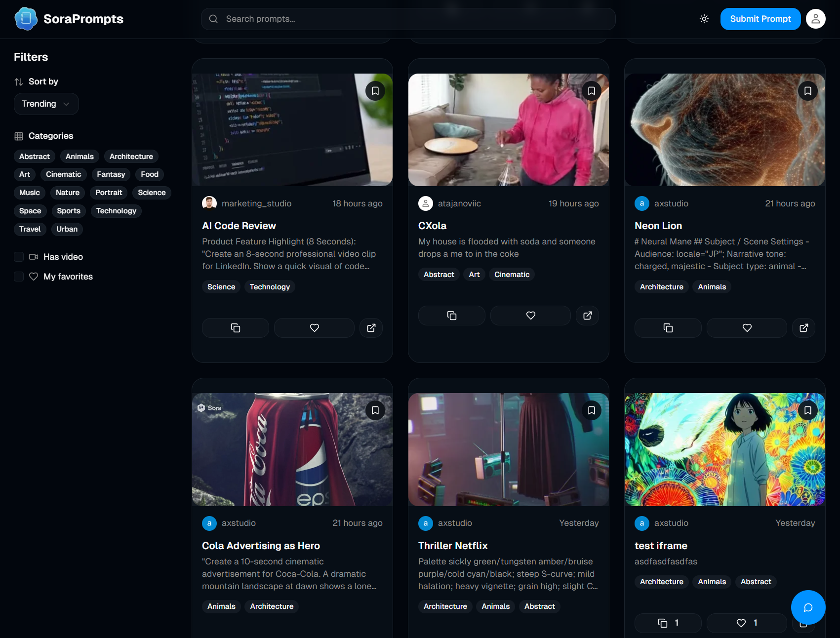840x638 pixels.
Task: Select the Space category filter
Action: click(30, 211)
